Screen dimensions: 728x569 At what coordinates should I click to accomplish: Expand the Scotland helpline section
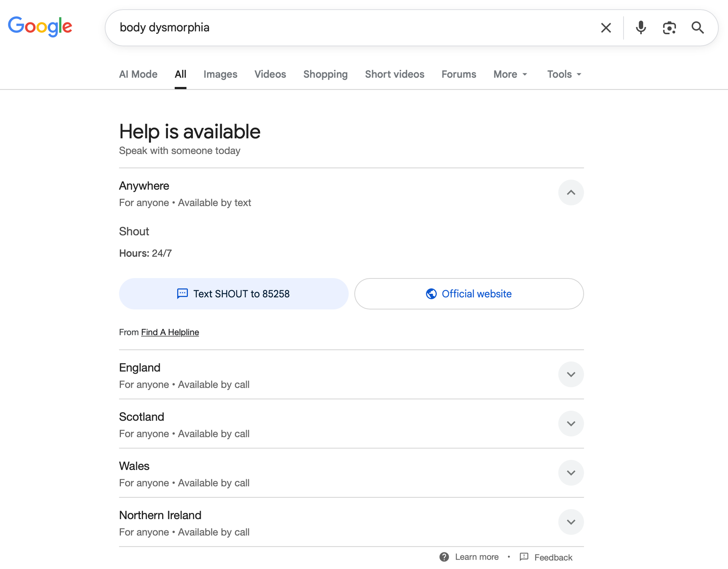pyautogui.click(x=571, y=423)
